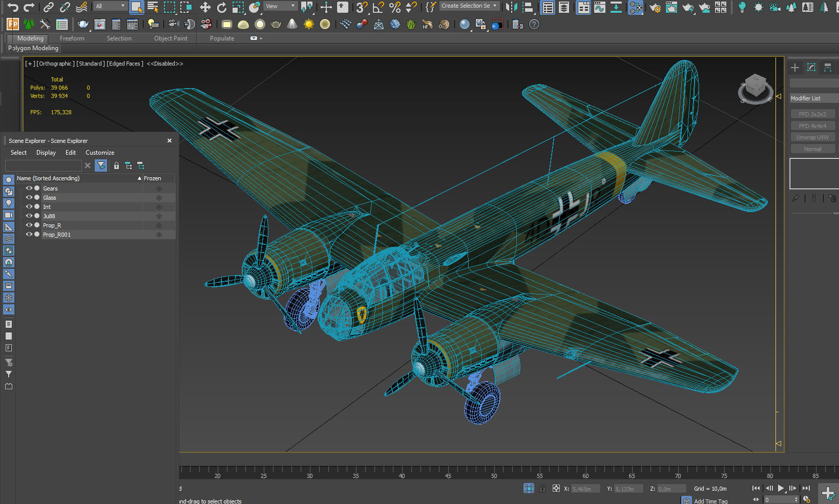Open Scene Explorer Edit menu
This screenshot has height=504, width=839.
[x=71, y=153]
